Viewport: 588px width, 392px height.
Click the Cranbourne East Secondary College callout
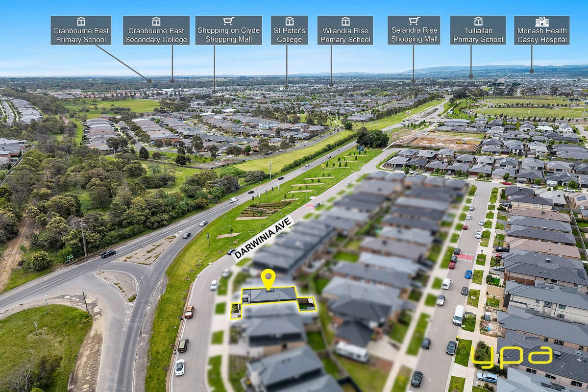[156, 33]
